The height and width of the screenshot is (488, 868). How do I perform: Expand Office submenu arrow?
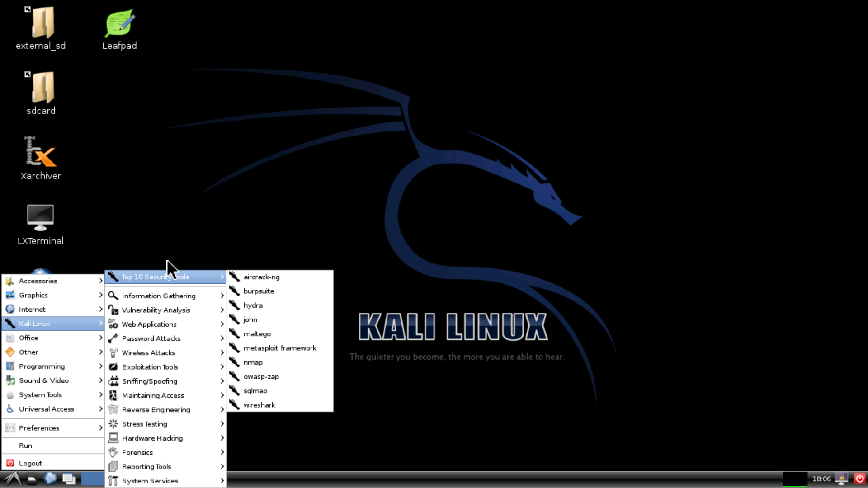coord(100,338)
